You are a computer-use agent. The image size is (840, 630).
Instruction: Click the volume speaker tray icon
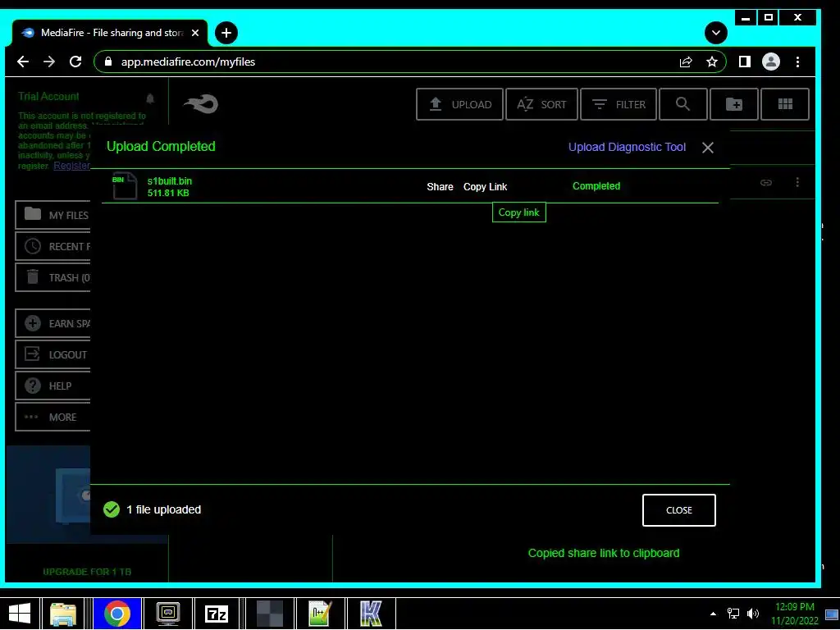(x=753, y=614)
